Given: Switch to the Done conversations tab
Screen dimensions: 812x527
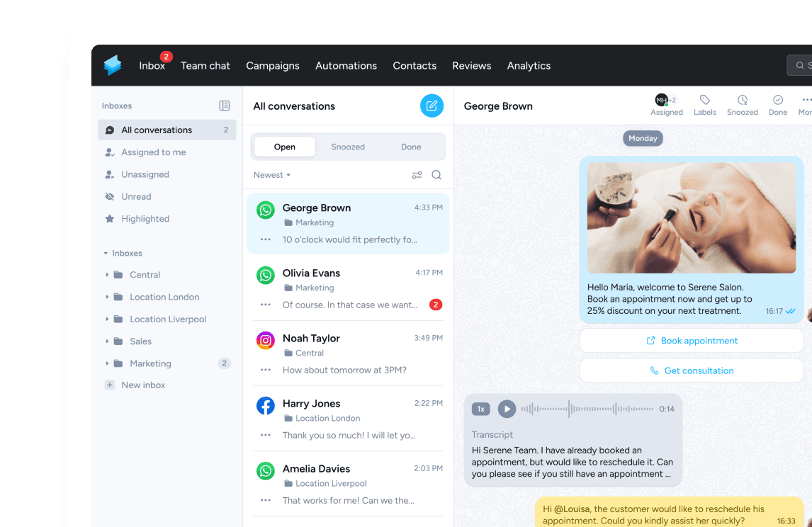Looking at the screenshot, I should 411,147.
